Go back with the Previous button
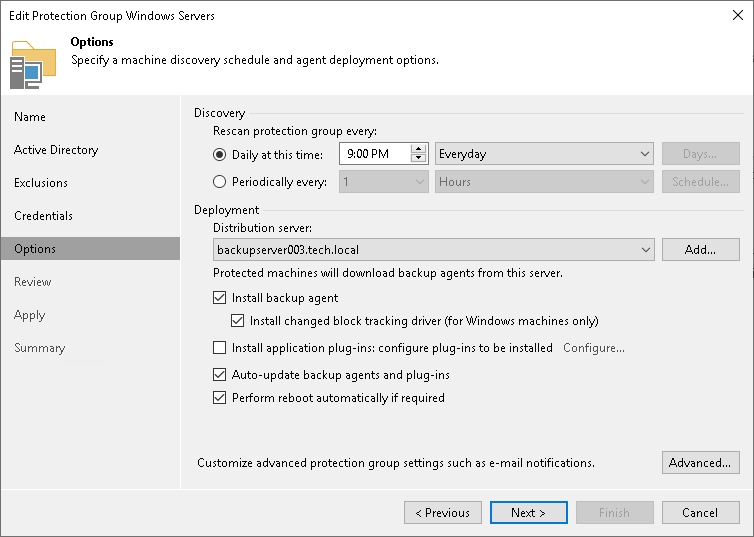This screenshot has width=754, height=537. 442,512
